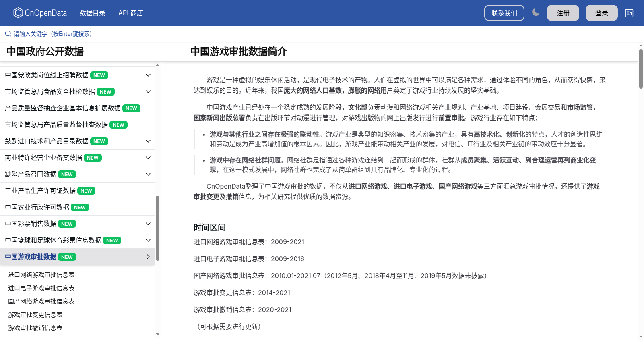Open 游戏审批撤销信息表 link

point(35,328)
